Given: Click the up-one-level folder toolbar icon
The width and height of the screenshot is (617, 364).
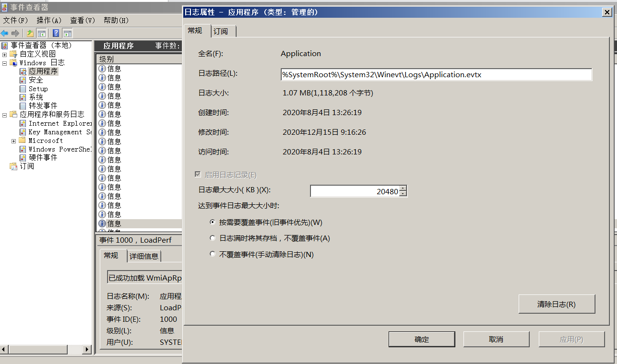Looking at the screenshot, I should tap(30, 33).
